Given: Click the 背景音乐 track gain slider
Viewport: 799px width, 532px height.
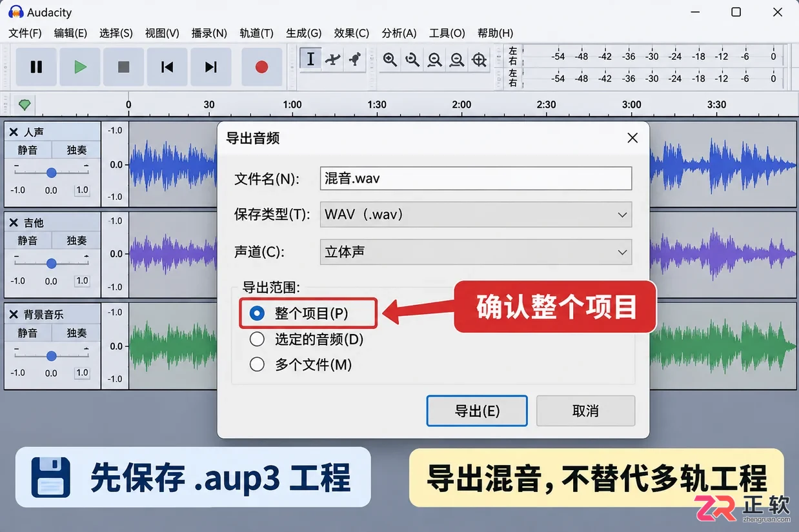Looking at the screenshot, I should [52, 355].
